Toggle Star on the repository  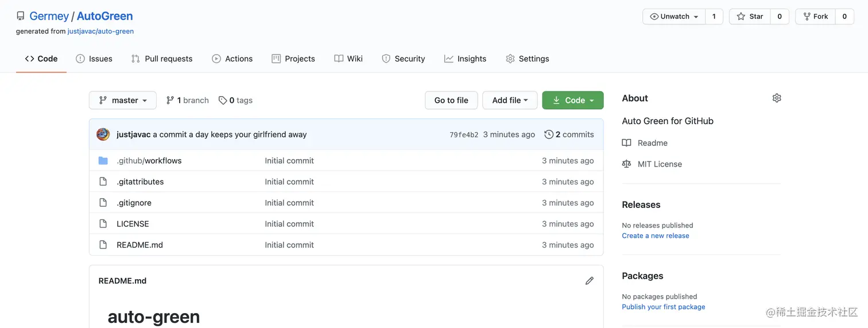pos(750,17)
